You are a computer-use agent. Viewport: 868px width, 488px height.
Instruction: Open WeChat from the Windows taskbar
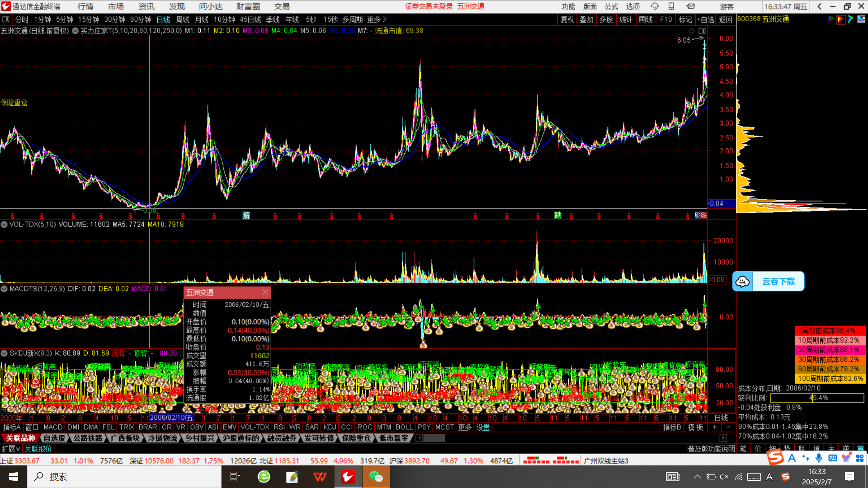(376, 477)
